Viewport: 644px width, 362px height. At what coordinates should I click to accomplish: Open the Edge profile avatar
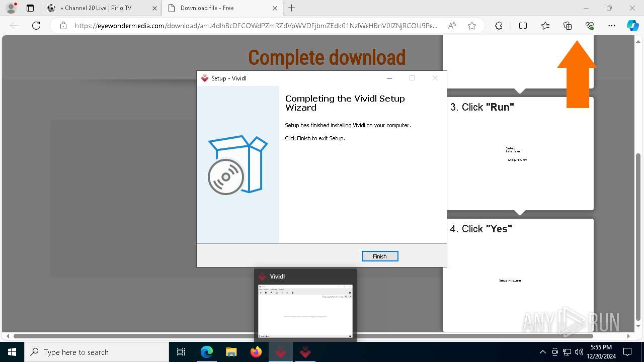point(11,8)
